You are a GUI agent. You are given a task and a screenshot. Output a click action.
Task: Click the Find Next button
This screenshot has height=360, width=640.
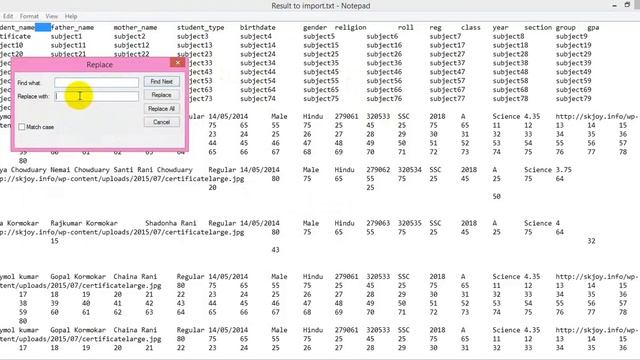pos(162,82)
